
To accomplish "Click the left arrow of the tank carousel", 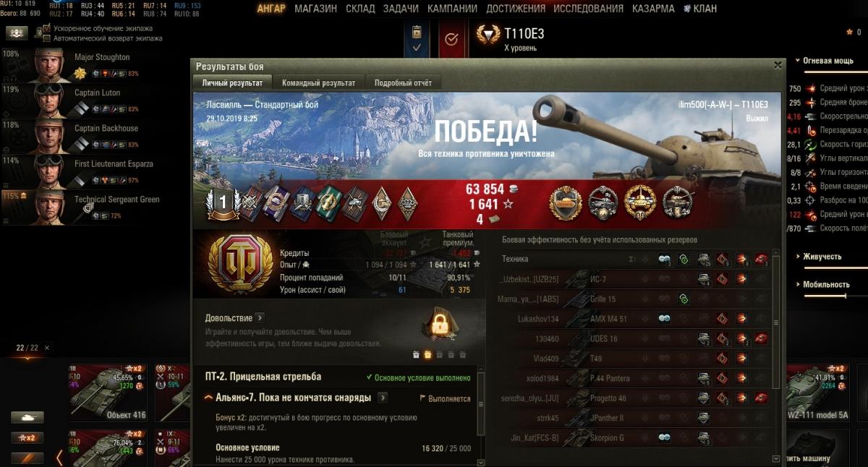I will point(59,457).
